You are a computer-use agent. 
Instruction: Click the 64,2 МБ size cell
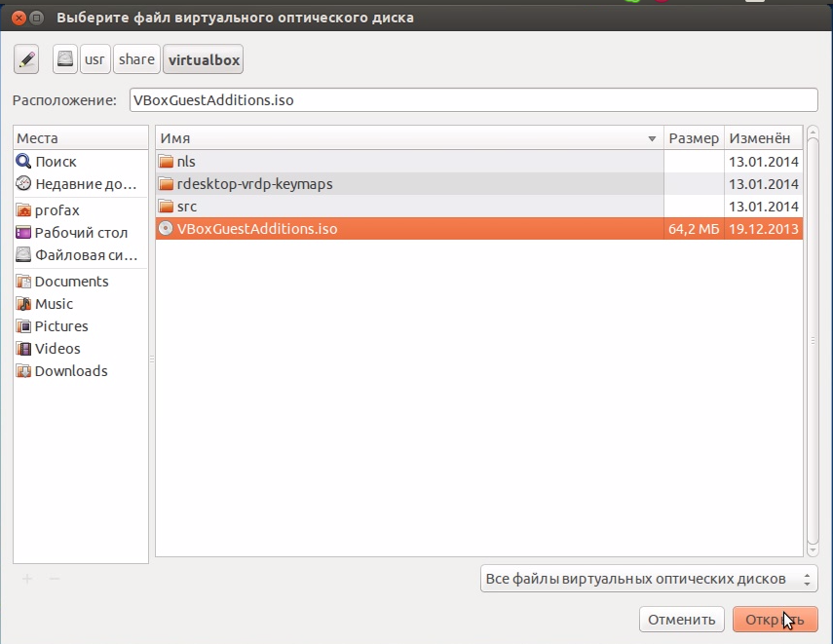coord(694,229)
